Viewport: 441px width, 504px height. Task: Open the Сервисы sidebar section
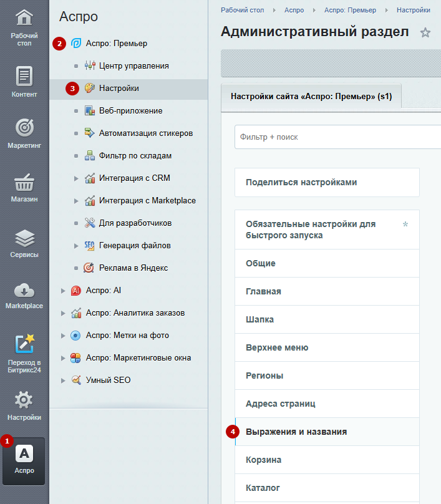tap(24, 243)
